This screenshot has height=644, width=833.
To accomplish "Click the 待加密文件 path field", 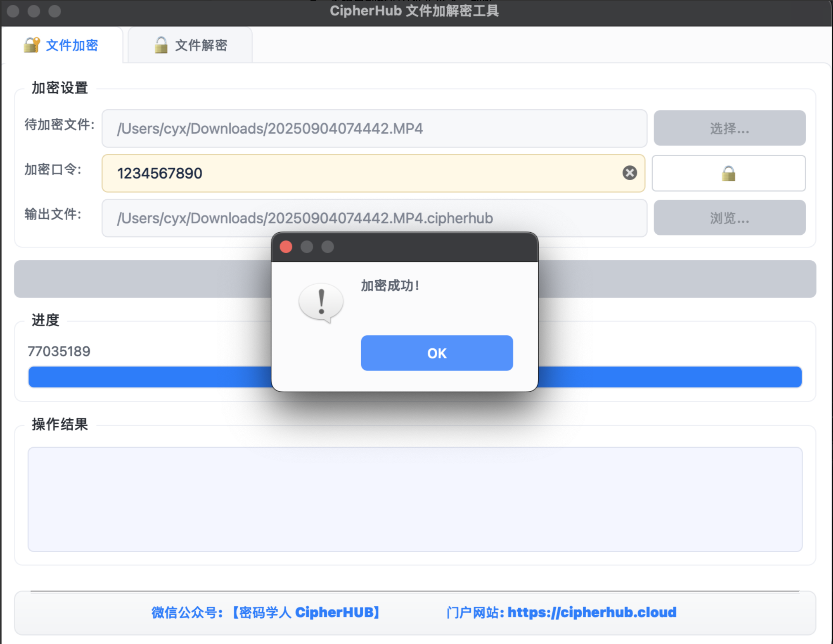I will coord(374,128).
